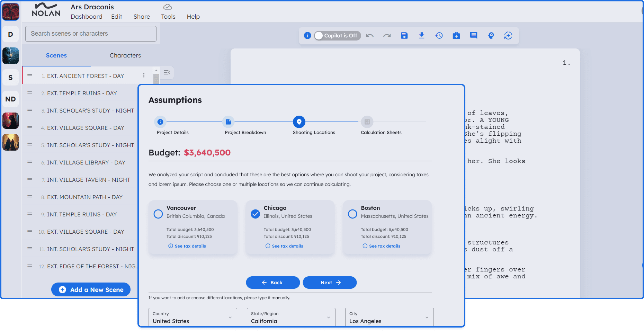Screen dimensions: 644x331
Task: Click the search scenes or characters field
Action: pos(91,34)
